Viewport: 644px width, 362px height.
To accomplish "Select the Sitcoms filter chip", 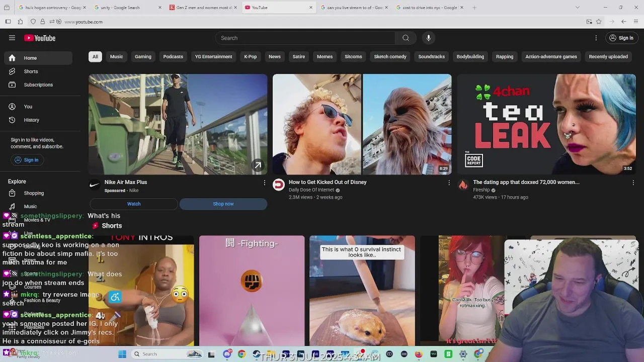I will click(353, 56).
